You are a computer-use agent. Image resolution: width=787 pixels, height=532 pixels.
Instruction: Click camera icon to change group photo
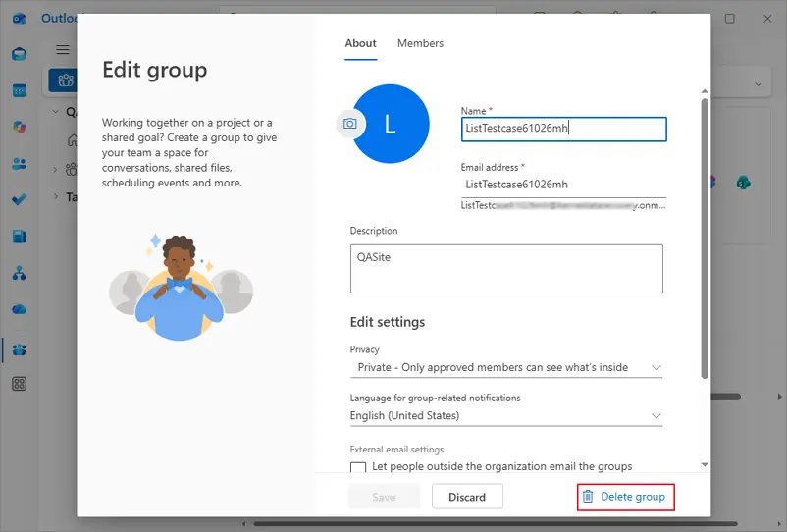(x=350, y=124)
